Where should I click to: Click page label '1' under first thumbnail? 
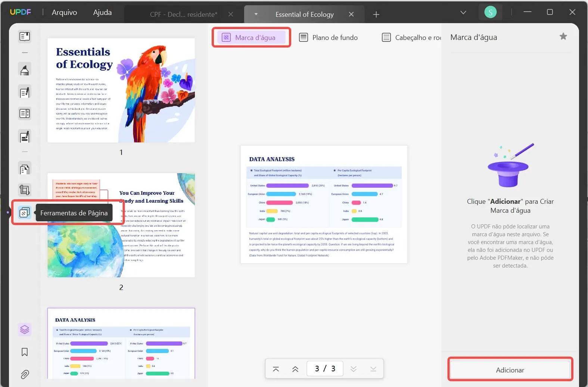(x=121, y=152)
